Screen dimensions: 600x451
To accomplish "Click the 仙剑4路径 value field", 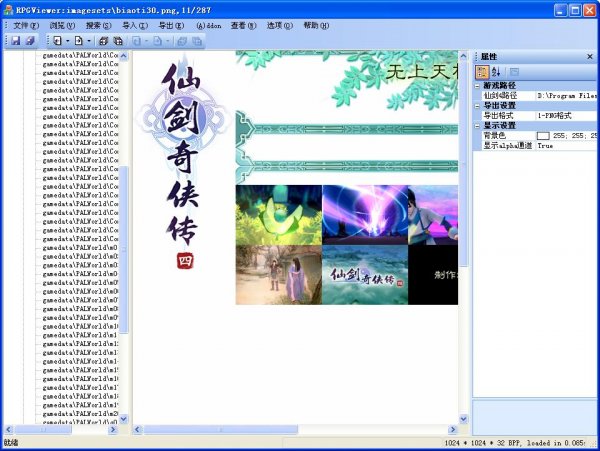I will coord(566,96).
